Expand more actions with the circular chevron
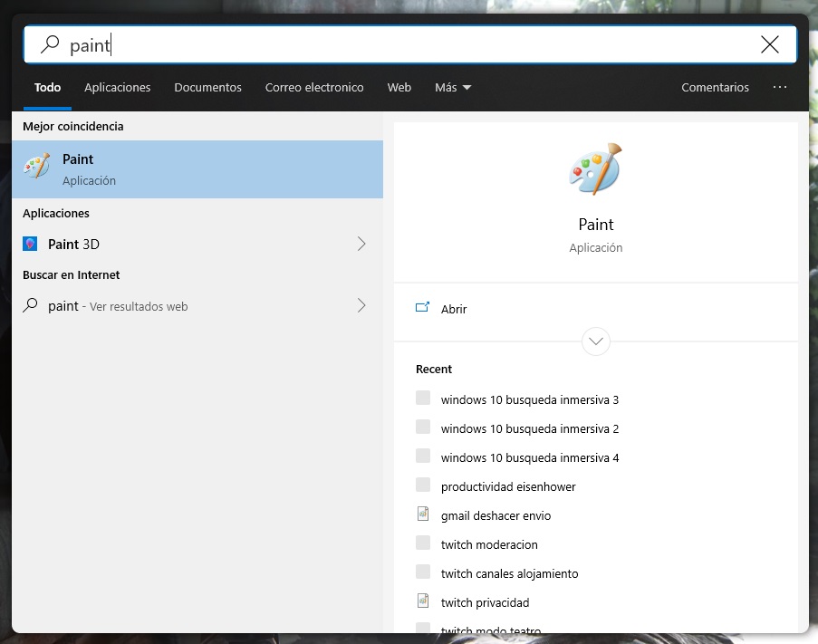This screenshot has height=644, width=818. 596,341
